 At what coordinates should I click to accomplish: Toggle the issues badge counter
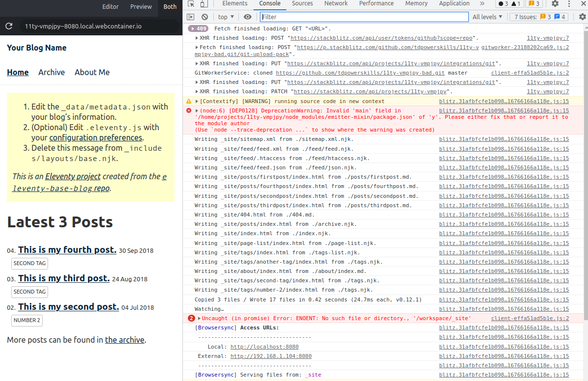pyautogui.click(x=535, y=3)
